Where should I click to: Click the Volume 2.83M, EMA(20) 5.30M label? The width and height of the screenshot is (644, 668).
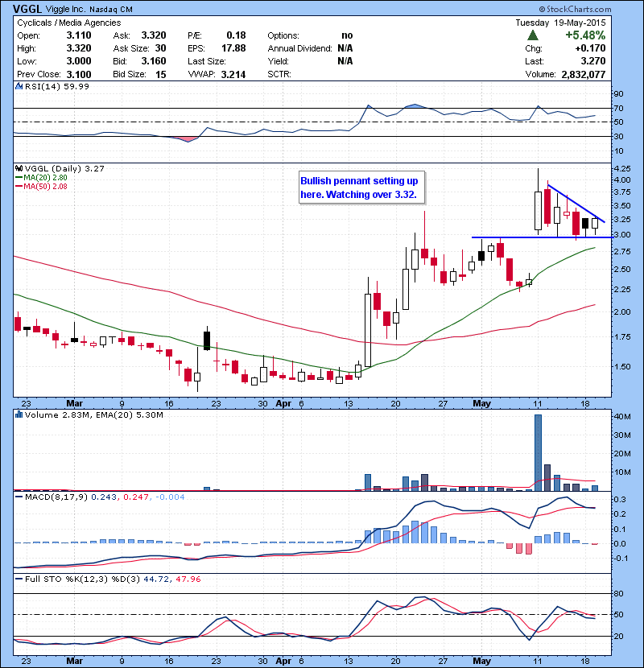[93, 414]
